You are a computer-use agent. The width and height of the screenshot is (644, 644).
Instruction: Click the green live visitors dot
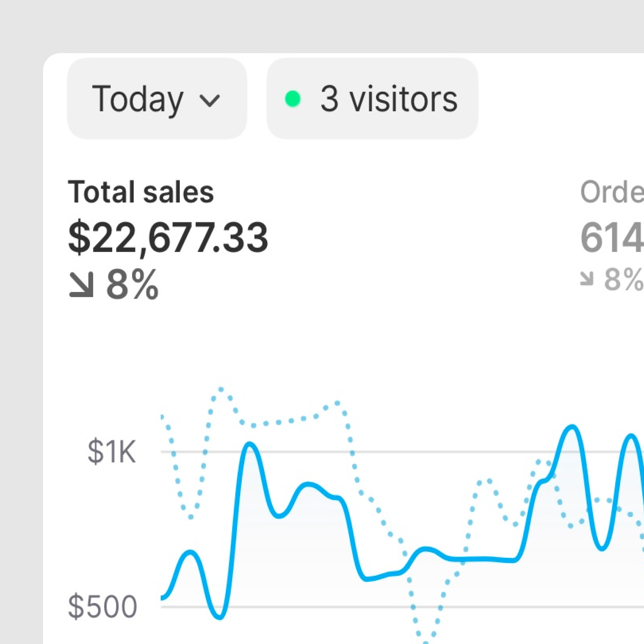(292, 99)
